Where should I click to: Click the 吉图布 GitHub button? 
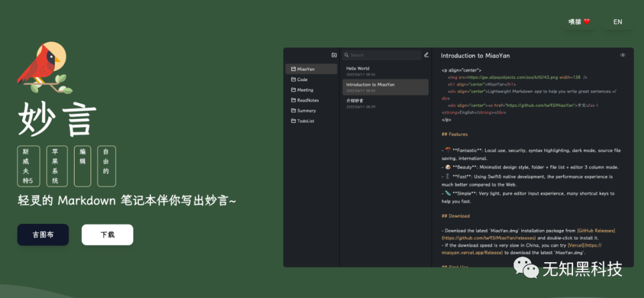[x=43, y=235]
